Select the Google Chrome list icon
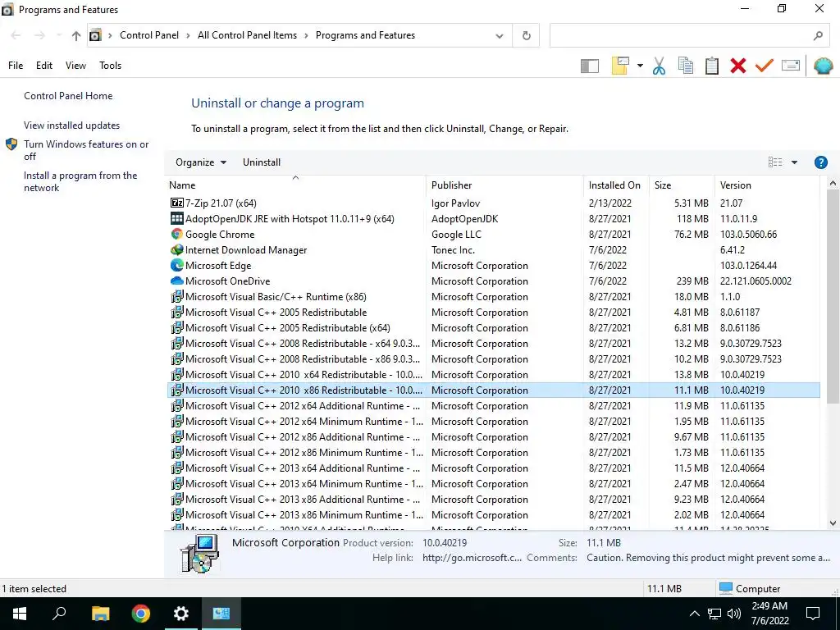 (177, 234)
